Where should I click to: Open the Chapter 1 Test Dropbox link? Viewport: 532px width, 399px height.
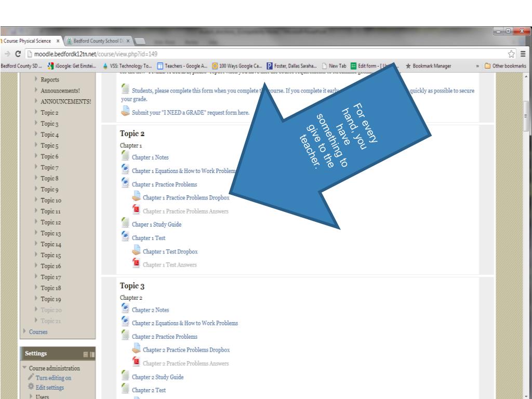click(170, 251)
